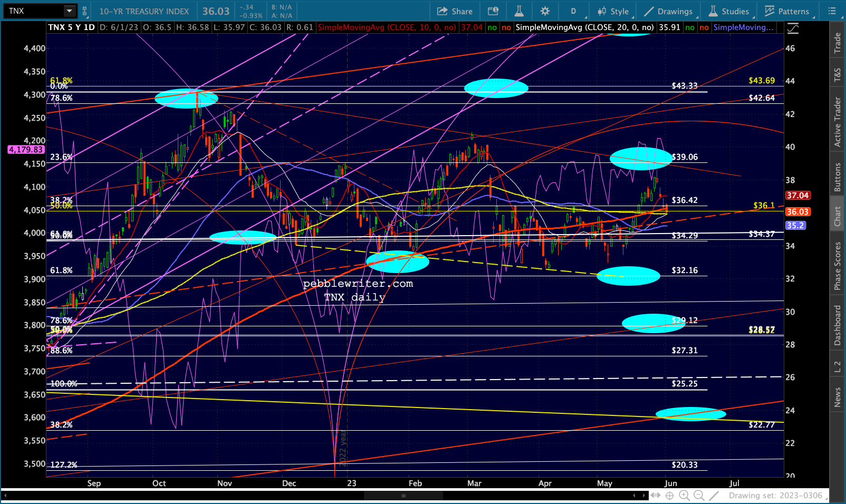This screenshot has height=504, width=846.
Task: Select the trendline drawing tool icon
Action: 714,496
